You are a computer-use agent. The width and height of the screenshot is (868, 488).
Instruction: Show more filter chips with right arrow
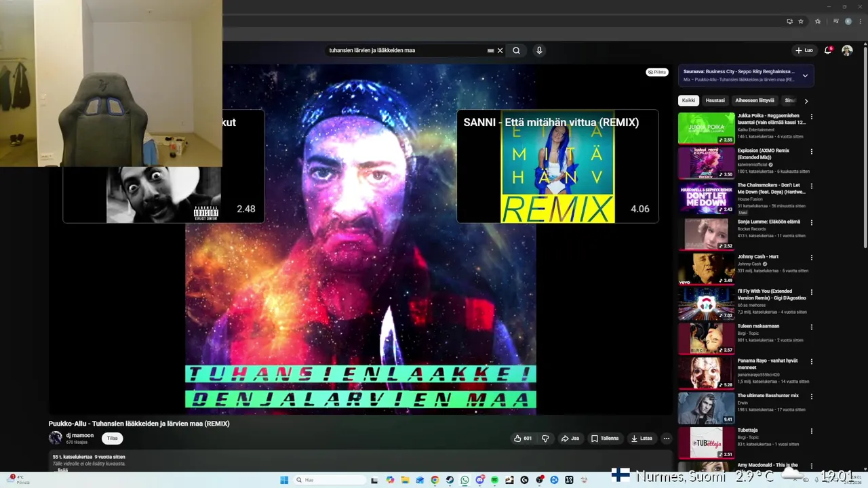coord(806,101)
